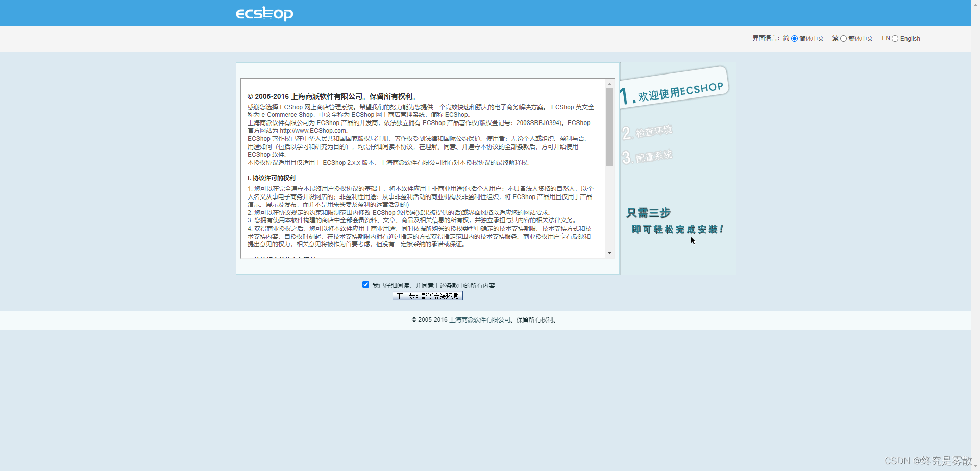980x471 pixels.
Task: Select the 简体中文 language radio button
Action: click(794, 39)
